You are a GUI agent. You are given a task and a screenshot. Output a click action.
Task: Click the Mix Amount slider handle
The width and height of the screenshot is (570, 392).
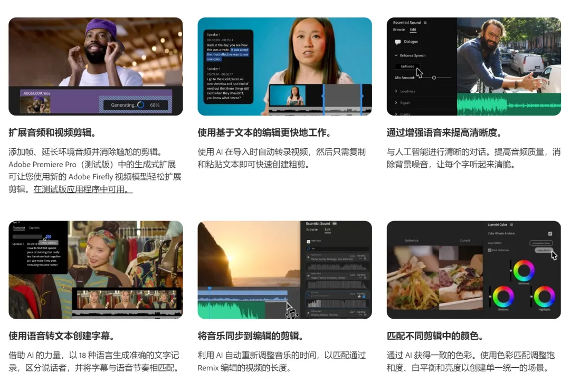point(434,78)
